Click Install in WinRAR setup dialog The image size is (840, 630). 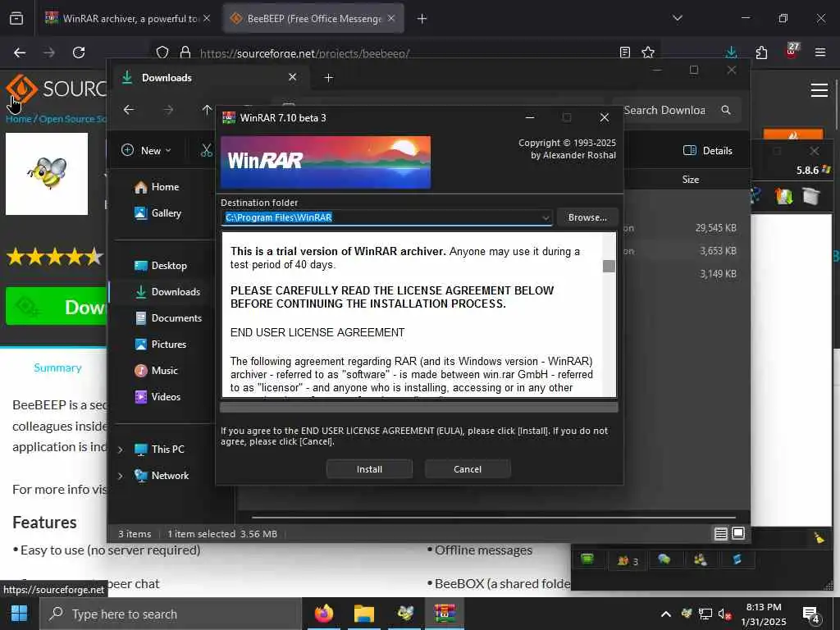(x=369, y=468)
